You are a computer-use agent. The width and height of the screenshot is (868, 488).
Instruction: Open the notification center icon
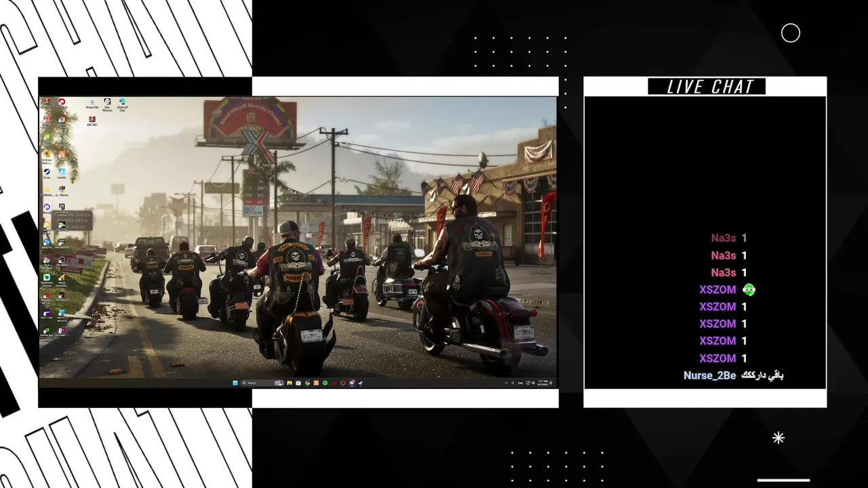click(551, 383)
